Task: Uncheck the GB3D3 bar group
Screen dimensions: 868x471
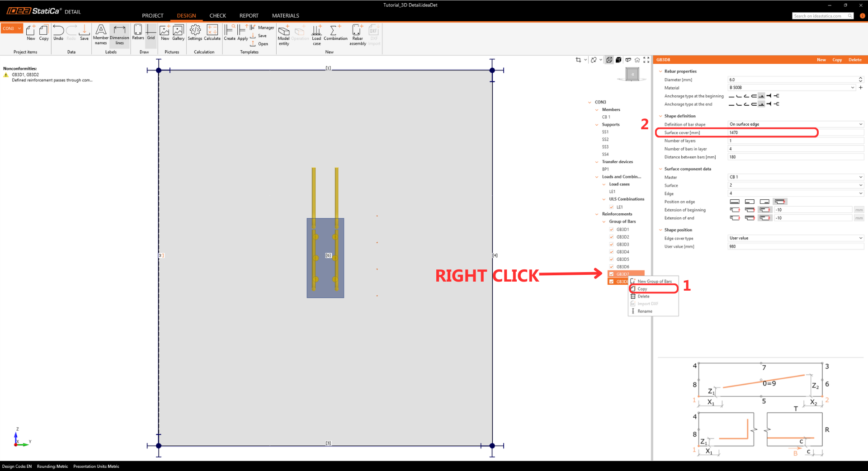Action: pos(611,245)
